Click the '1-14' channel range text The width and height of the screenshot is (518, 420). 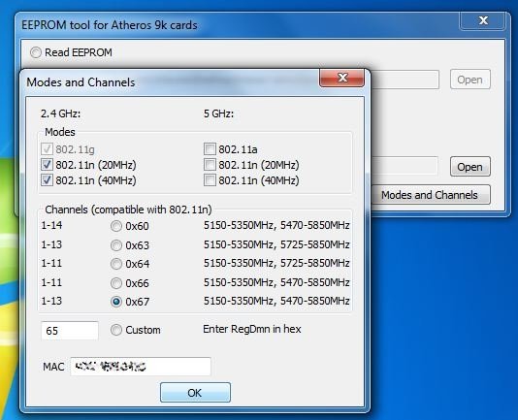point(51,225)
